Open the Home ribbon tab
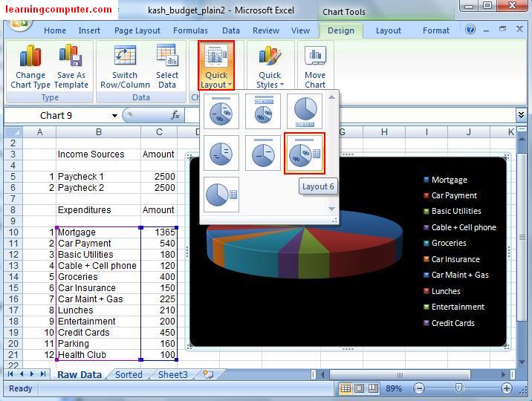Viewport: 532px width, 401px height. click(x=55, y=30)
